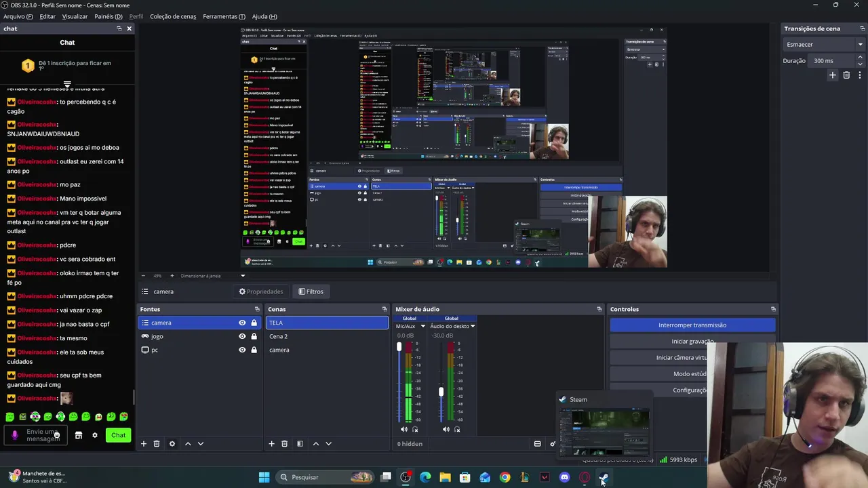Viewport: 868px width, 488px height.
Task: Unlock the pc source
Action: point(254,350)
